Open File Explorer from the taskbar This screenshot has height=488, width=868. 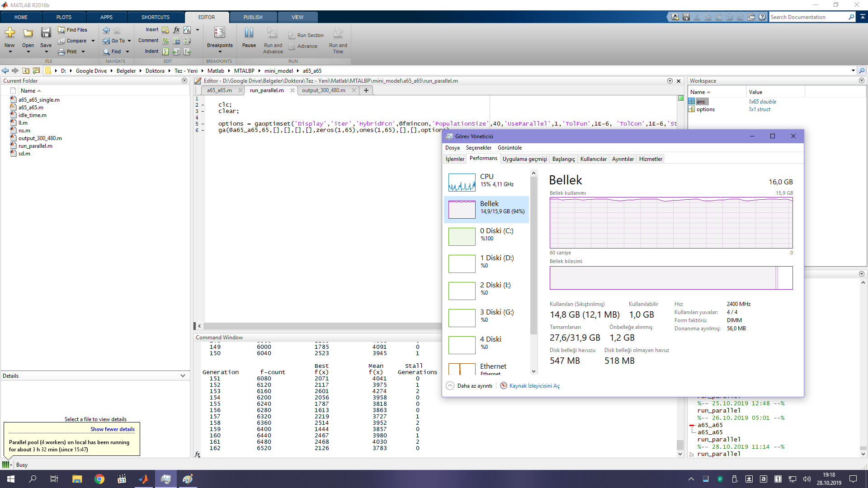point(77,479)
